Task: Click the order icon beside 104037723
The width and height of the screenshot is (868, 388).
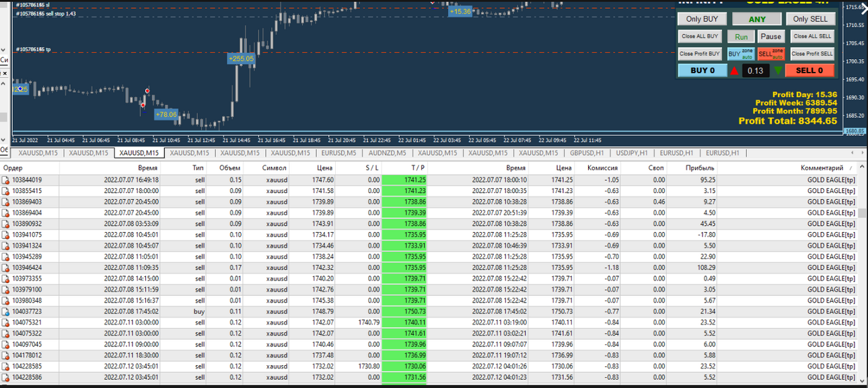Action: tap(6, 311)
